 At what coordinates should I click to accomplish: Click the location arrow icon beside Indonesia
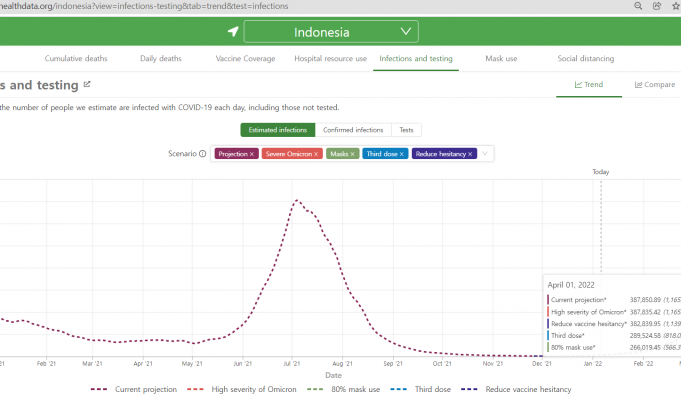[x=233, y=32]
